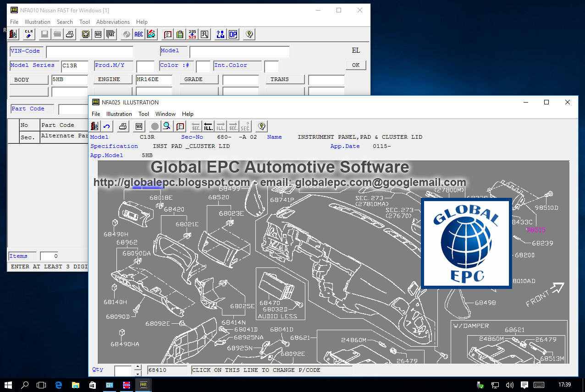Click part label 98510D in the illustration
The image size is (585, 392).
point(546,207)
